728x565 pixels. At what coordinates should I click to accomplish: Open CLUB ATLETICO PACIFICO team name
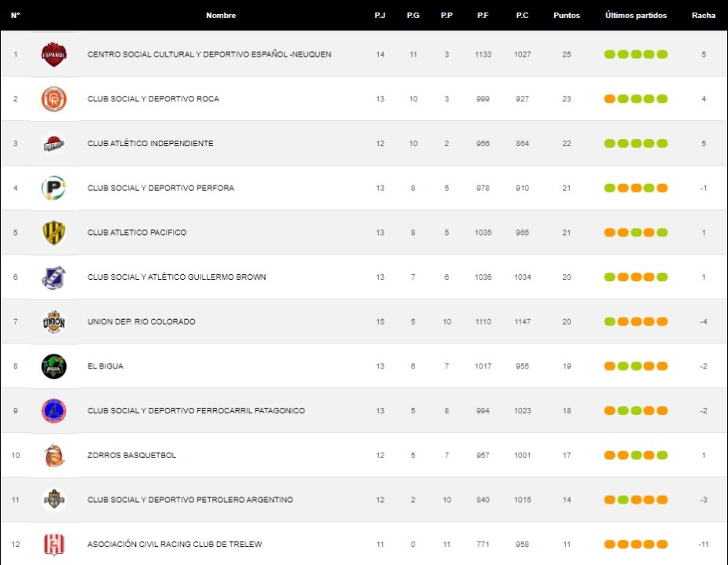137,233
